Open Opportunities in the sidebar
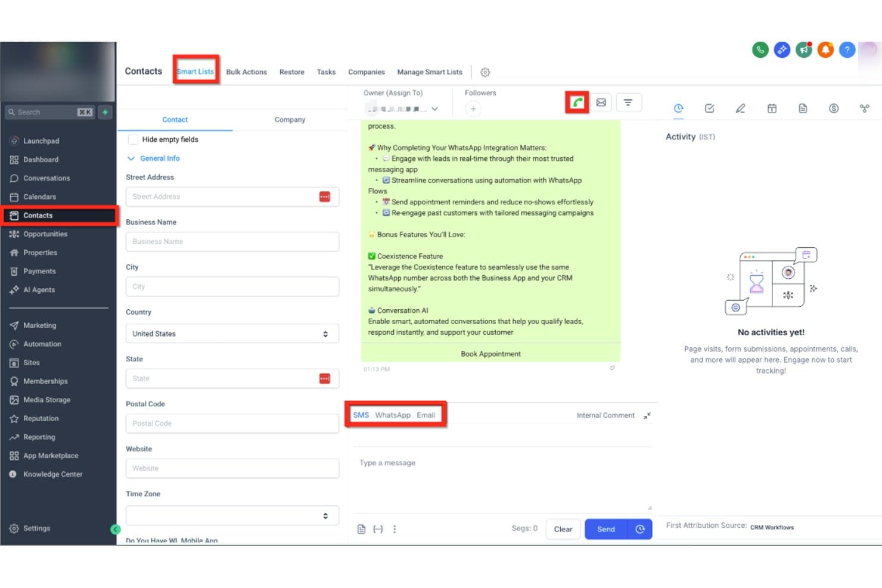Viewport: 882px width, 588px height. coord(45,234)
